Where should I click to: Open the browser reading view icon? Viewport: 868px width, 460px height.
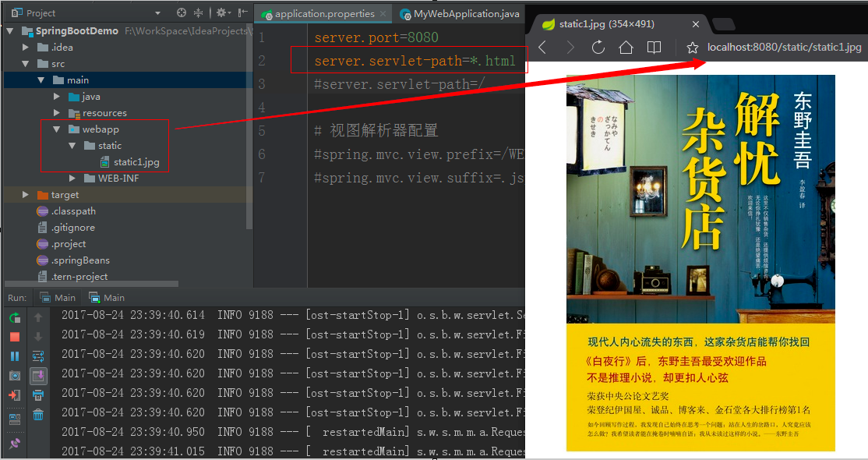click(655, 48)
